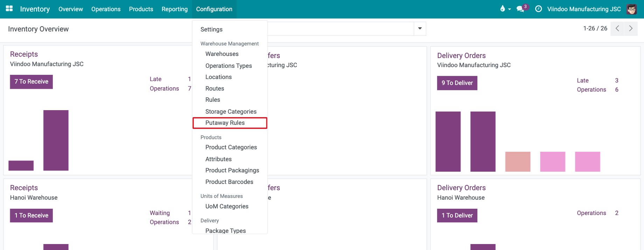This screenshot has height=250, width=644.
Task: Open the Overview menu
Action: tap(71, 9)
